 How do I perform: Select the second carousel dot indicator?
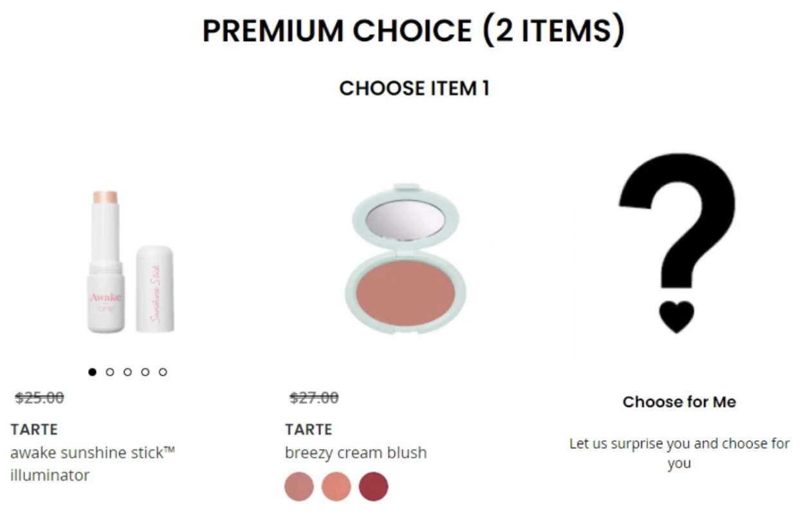110,372
